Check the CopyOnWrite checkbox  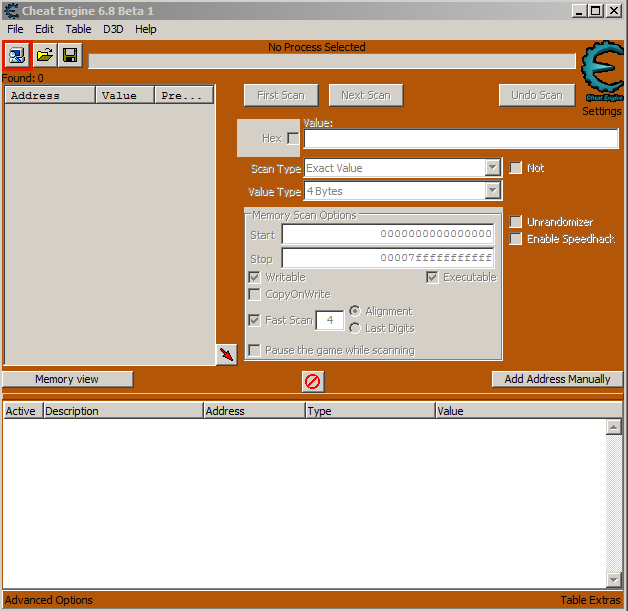click(x=254, y=294)
